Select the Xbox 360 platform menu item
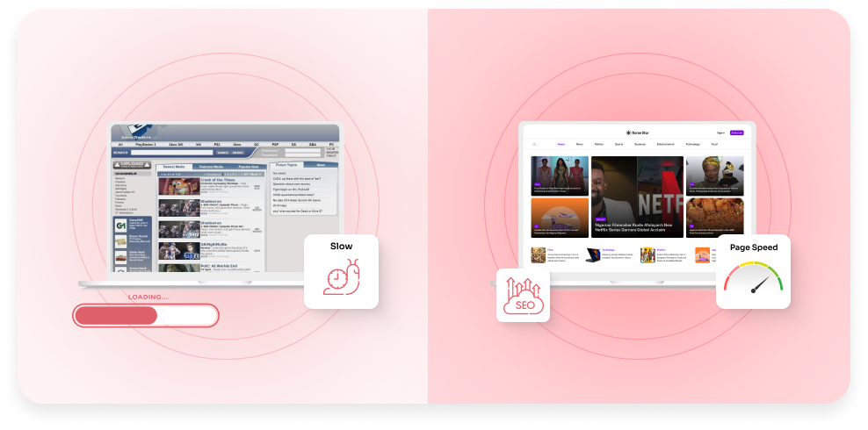The height and width of the screenshot is (430, 868). 176,144
